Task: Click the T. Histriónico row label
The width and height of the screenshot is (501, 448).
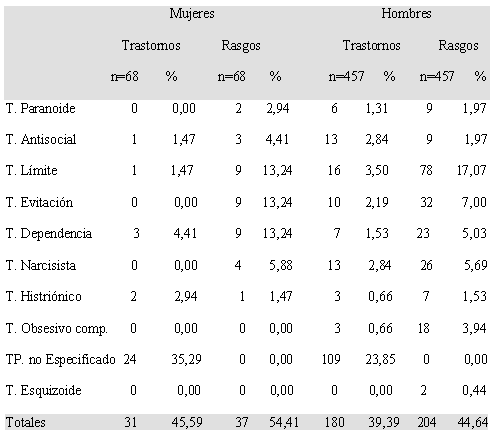Action: pos(44,296)
